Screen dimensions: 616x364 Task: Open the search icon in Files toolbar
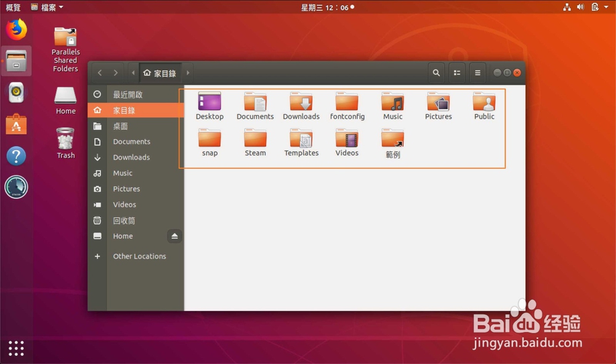tap(436, 73)
